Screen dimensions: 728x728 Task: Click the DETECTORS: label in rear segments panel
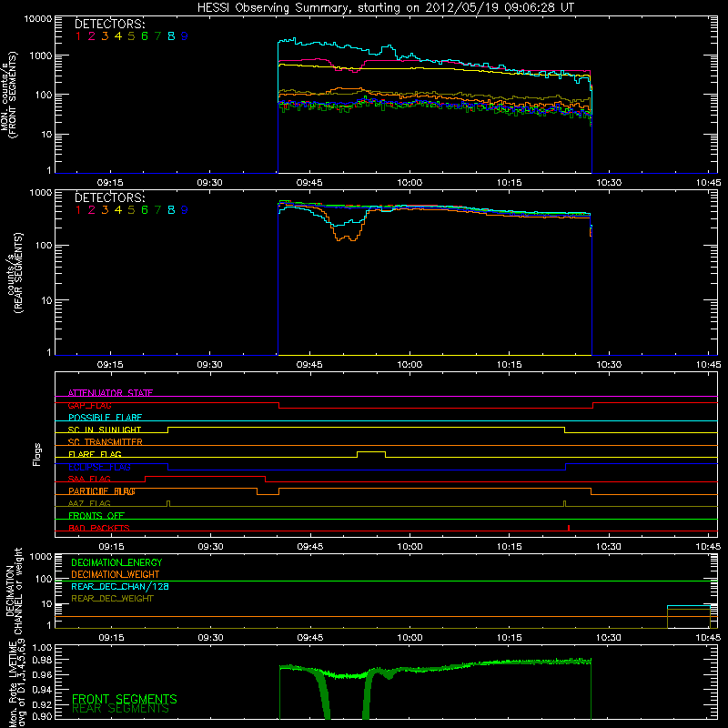109,197
